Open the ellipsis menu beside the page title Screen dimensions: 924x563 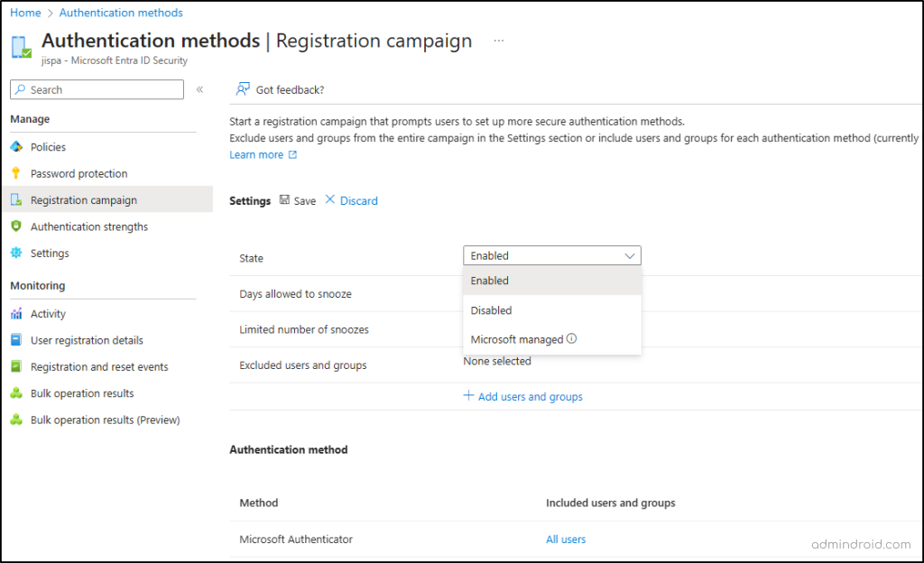pyautogui.click(x=498, y=41)
